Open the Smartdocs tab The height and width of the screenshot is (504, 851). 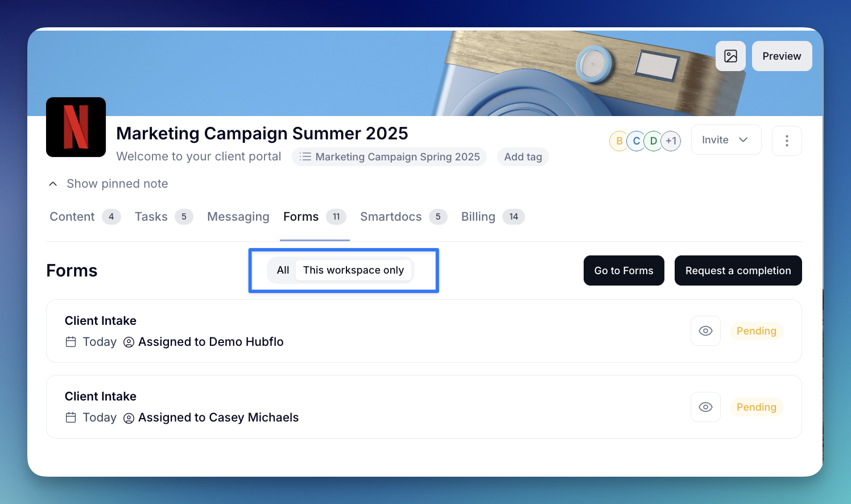point(391,217)
